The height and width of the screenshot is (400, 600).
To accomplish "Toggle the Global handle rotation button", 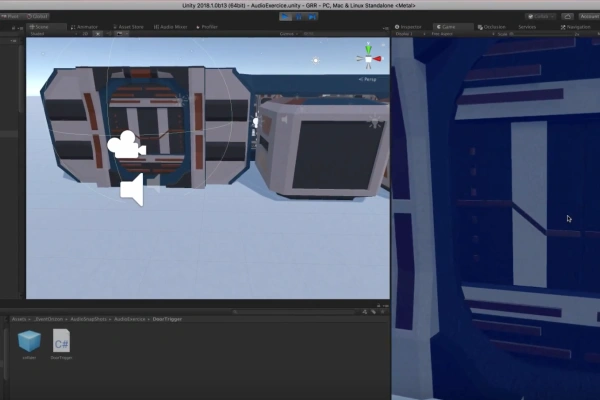I will pos(37,16).
